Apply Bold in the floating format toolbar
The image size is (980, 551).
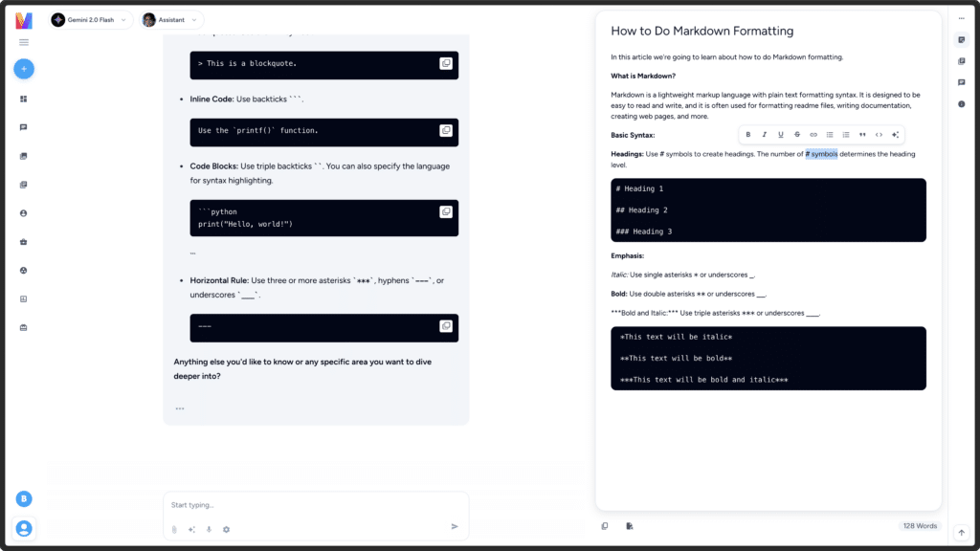(x=748, y=135)
